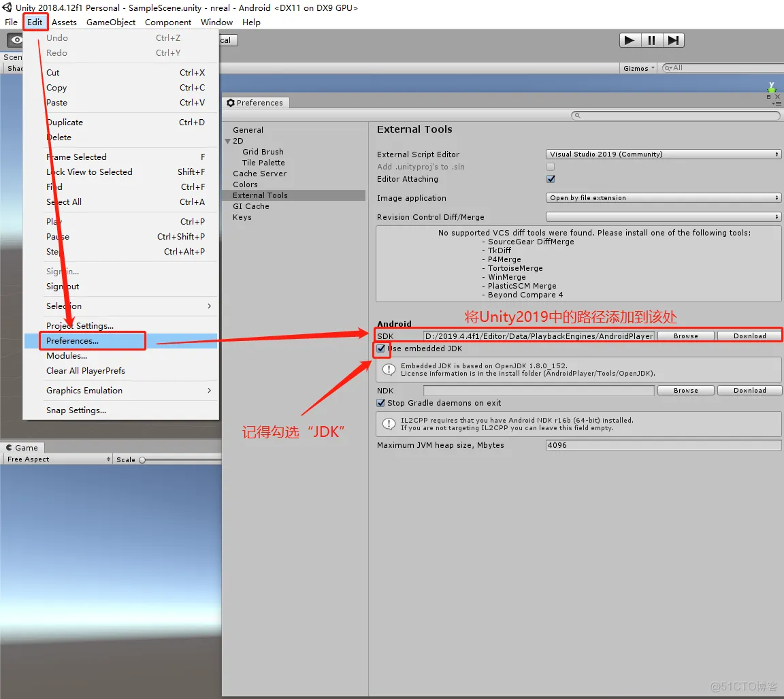
Task: Click Browse button for NDK
Action: [685, 391]
